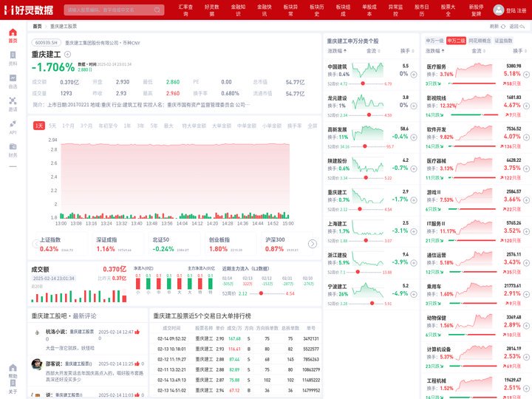Like the 桃洛小说 comment thumbs-up
532x399 pixels.
point(137,332)
